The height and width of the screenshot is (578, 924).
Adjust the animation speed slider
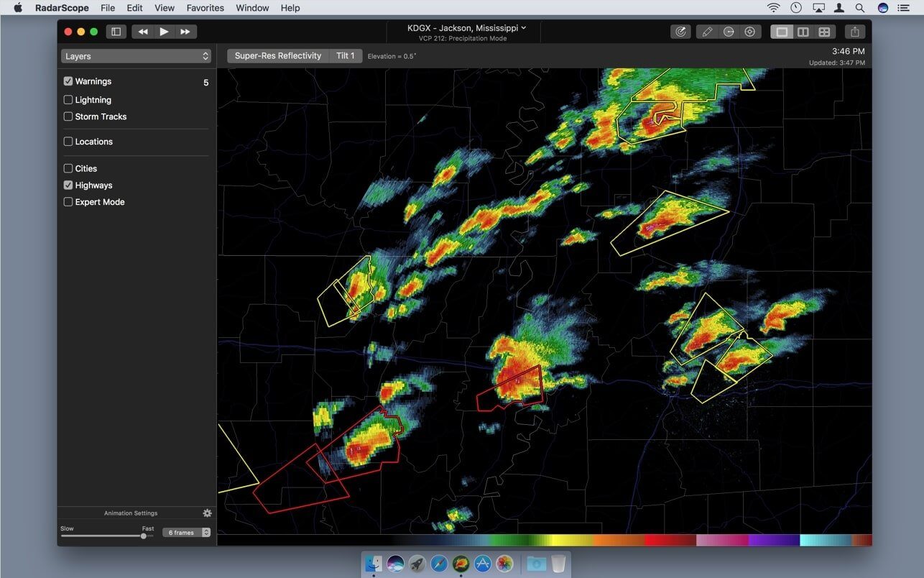pos(143,535)
